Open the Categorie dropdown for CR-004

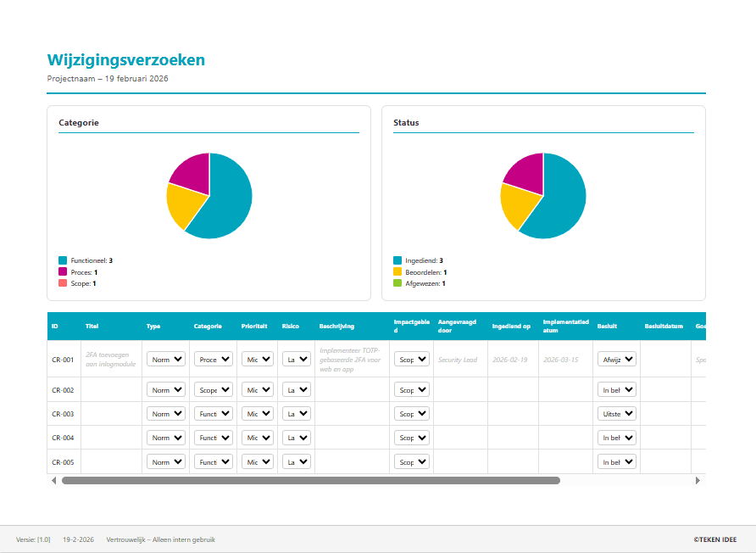[213, 438]
